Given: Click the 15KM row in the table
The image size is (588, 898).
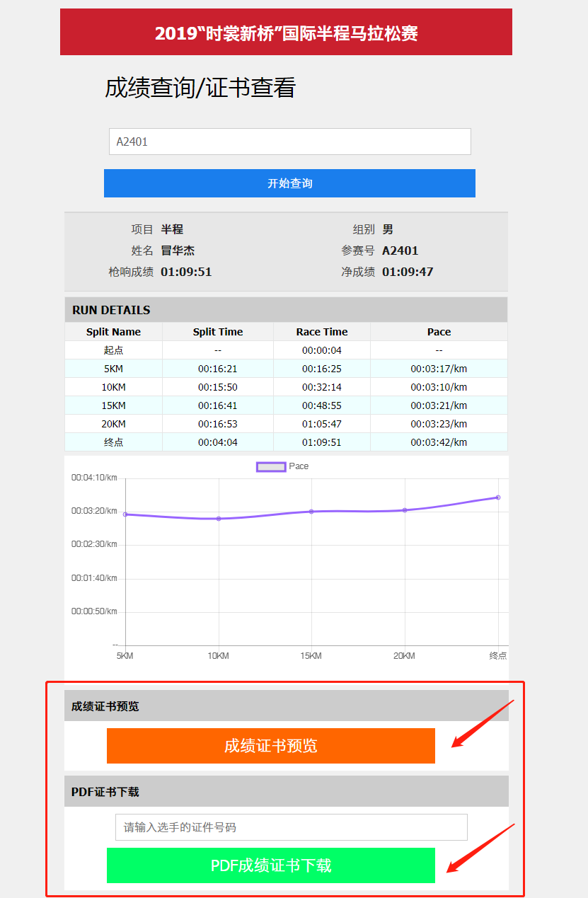Looking at the screenshot, I should point(286,405).
